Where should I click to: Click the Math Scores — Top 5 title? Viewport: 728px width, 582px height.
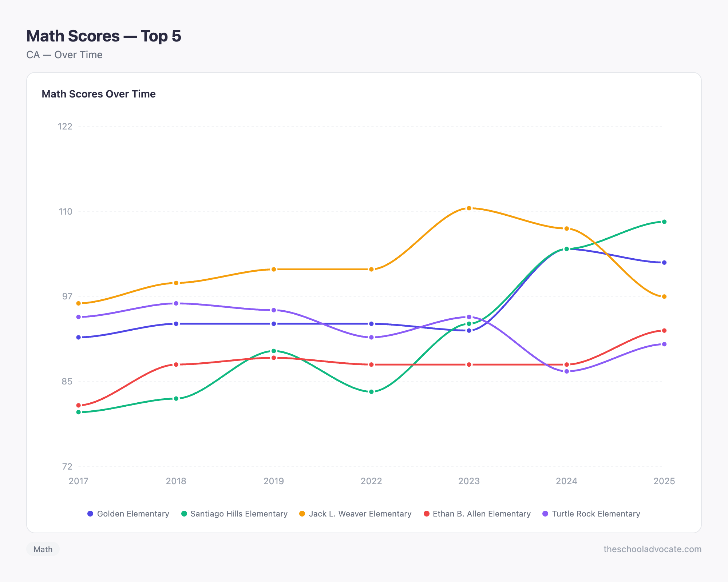[x=104, y=36]
